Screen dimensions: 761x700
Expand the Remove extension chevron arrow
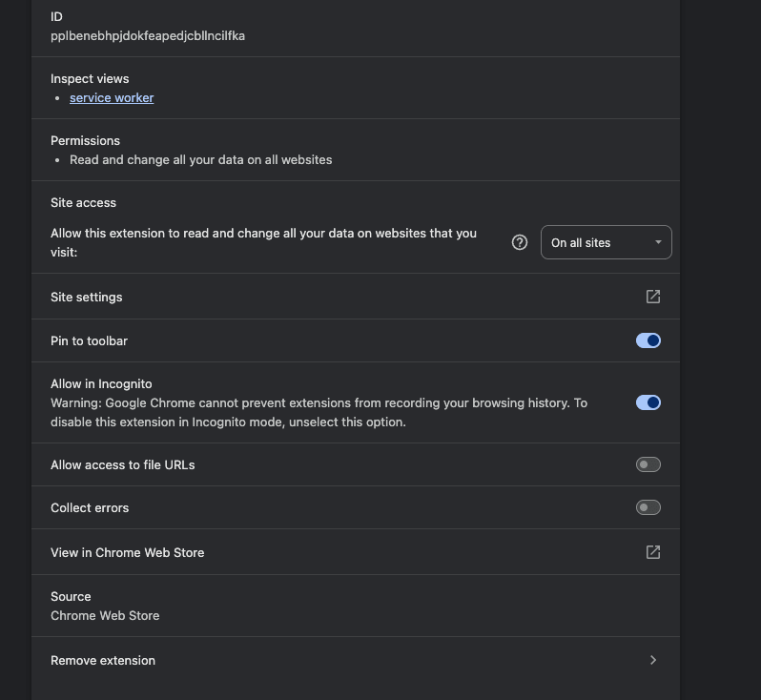tap(653, 660)
